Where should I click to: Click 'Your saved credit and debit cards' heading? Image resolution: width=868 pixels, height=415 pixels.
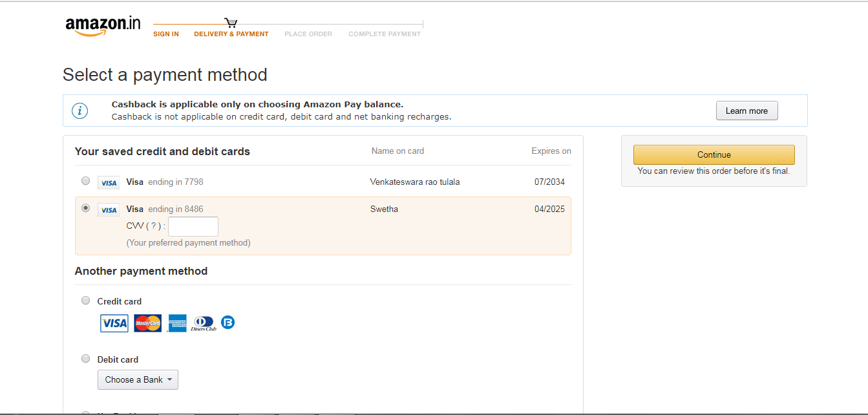[162, 151]
